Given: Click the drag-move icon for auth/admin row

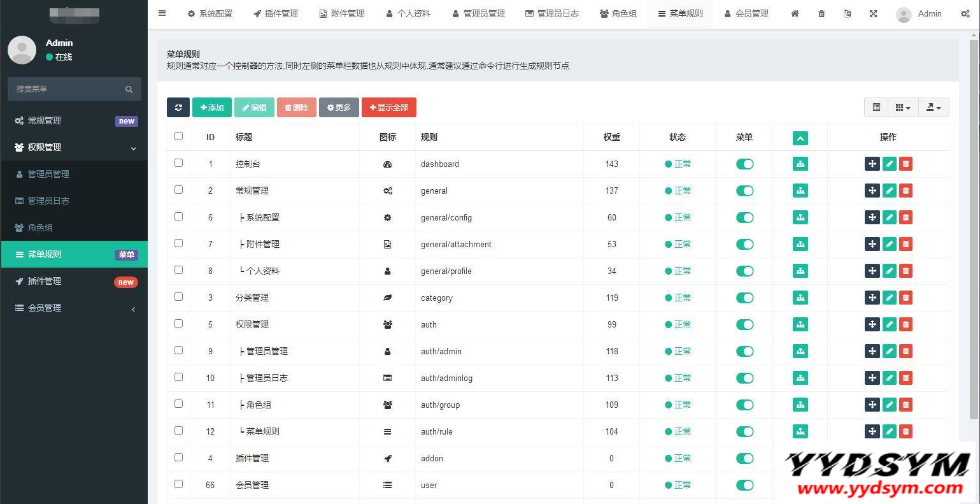Looking at the screenshot, I should [872, 351].
